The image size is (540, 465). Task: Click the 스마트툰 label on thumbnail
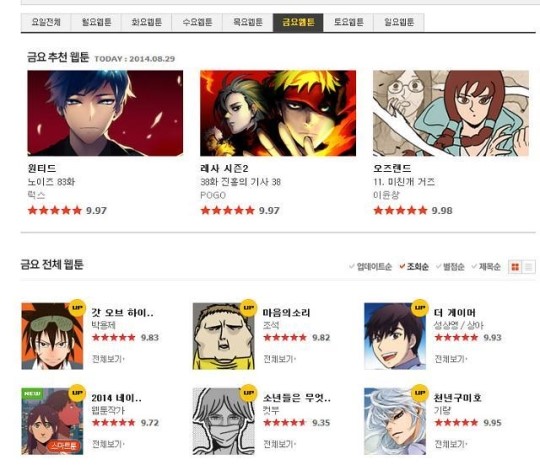click(64, 446)
